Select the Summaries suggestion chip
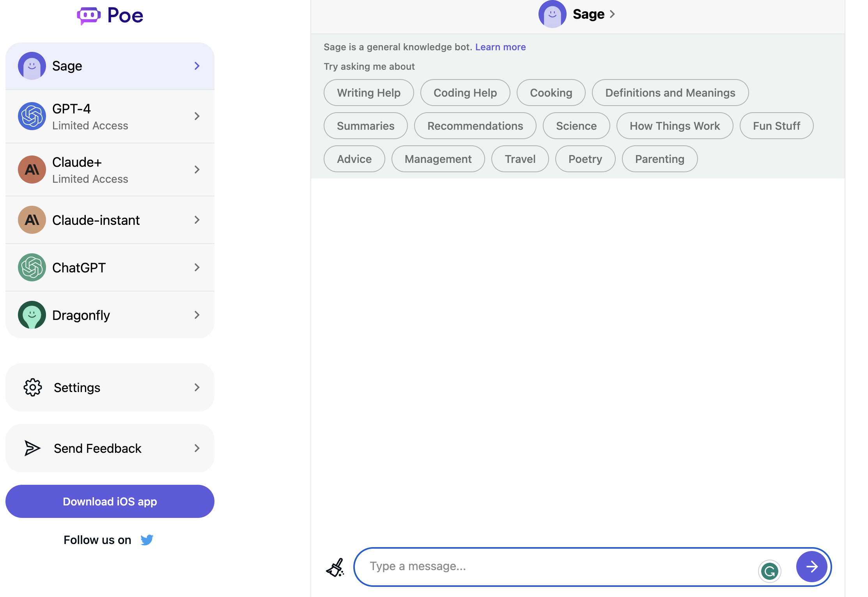This screenshot has width=868, height=597. coord(365,126)
